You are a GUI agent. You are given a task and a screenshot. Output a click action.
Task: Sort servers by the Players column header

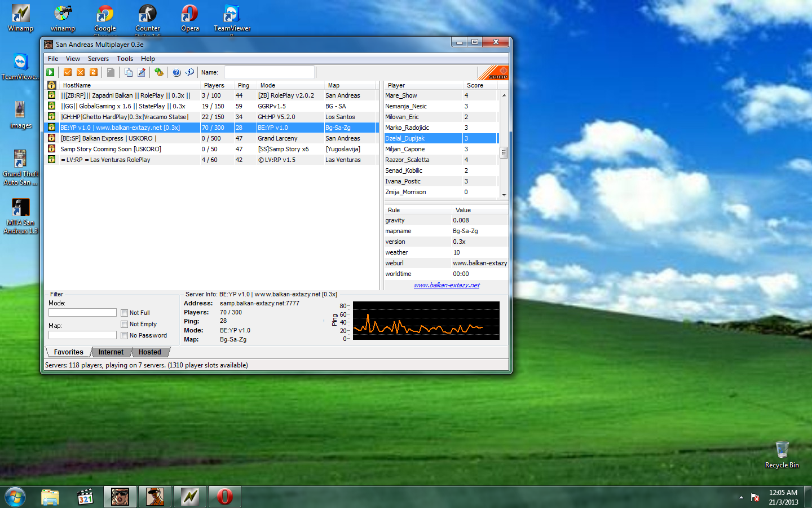pos(217,85)
